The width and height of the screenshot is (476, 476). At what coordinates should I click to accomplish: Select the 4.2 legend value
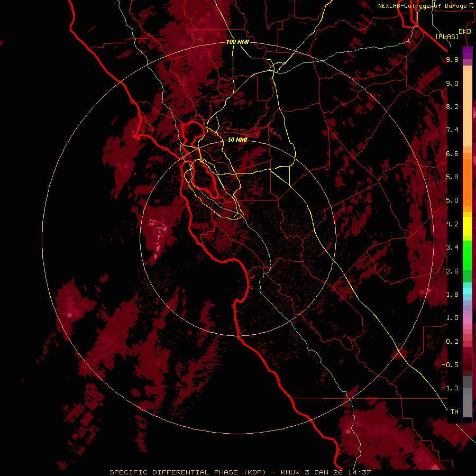pos(452,224)
